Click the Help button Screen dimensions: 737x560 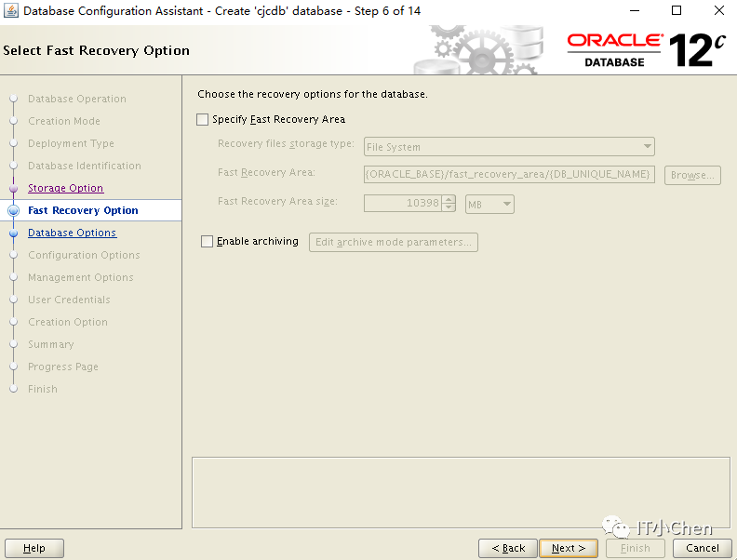pyautogui.click(x=34, y=548)
